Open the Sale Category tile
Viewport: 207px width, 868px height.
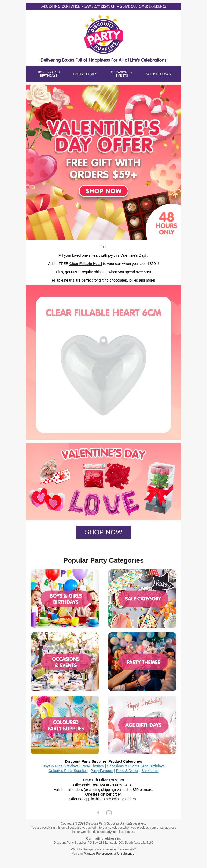(142, 598)
